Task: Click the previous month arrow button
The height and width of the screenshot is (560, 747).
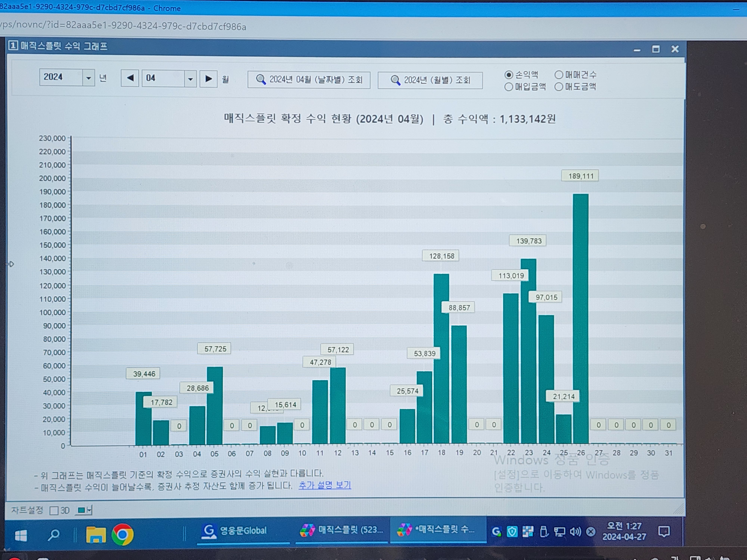Action: pos(130,78)
